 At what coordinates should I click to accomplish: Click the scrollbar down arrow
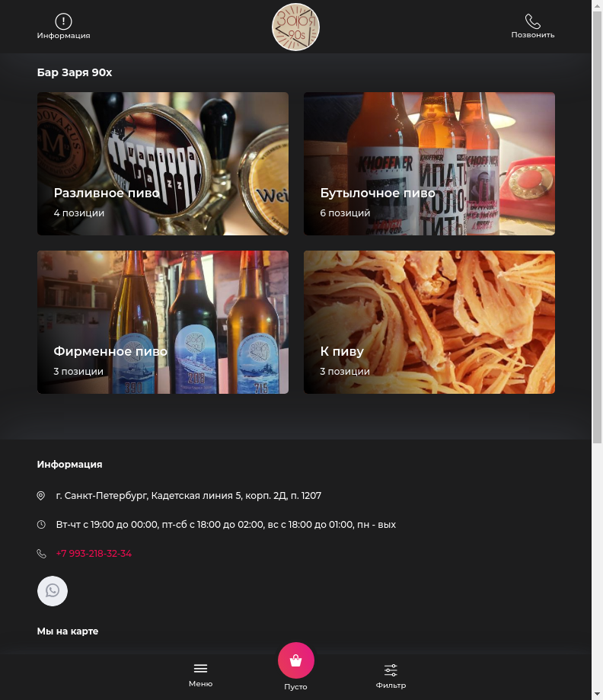pos(597,695)
